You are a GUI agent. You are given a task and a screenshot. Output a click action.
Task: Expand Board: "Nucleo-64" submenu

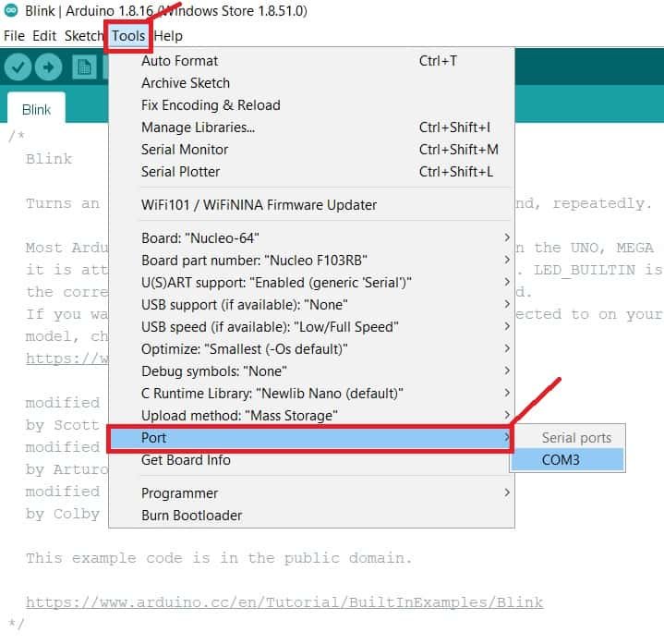[x=311, y=238]
